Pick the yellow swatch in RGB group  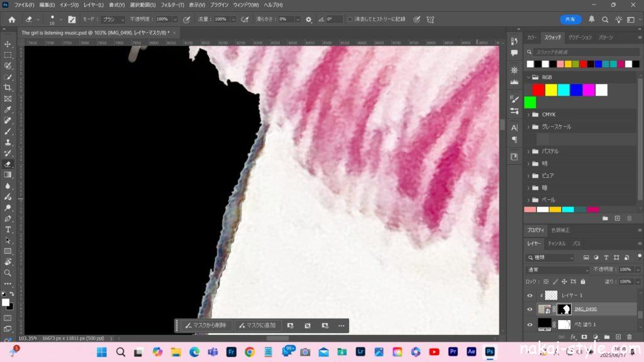click(551, 90)
